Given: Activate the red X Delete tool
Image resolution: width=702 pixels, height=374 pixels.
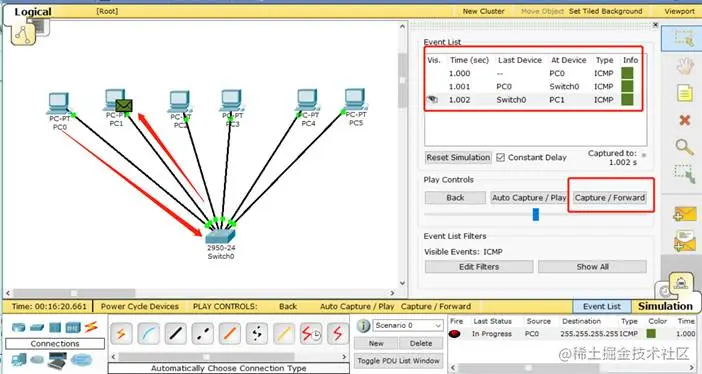Looking at the screenshot, I should click(x=685, y=120).
